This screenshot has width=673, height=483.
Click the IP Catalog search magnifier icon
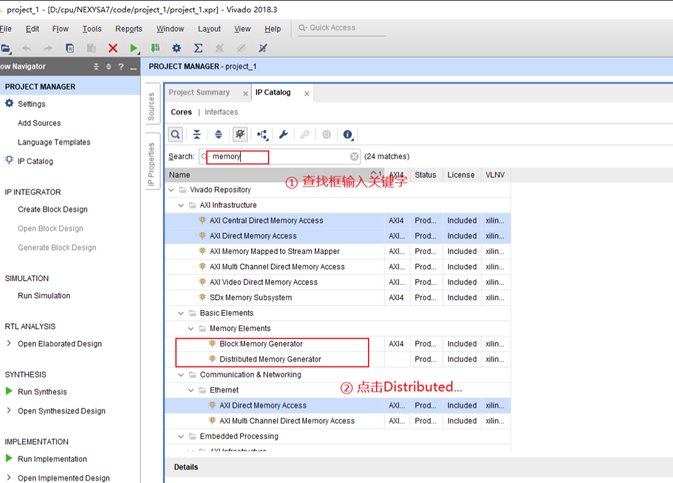coord(176,134)
